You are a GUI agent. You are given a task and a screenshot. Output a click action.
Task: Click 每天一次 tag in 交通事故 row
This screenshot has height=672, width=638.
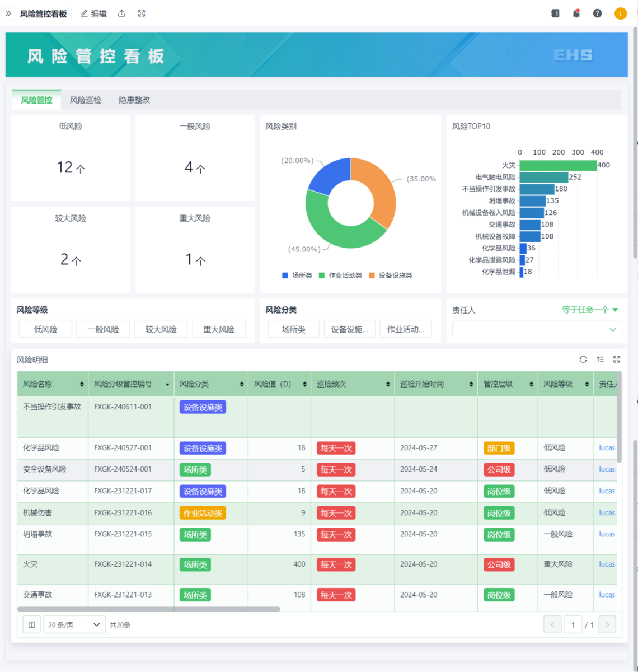[x=336, y=595]
